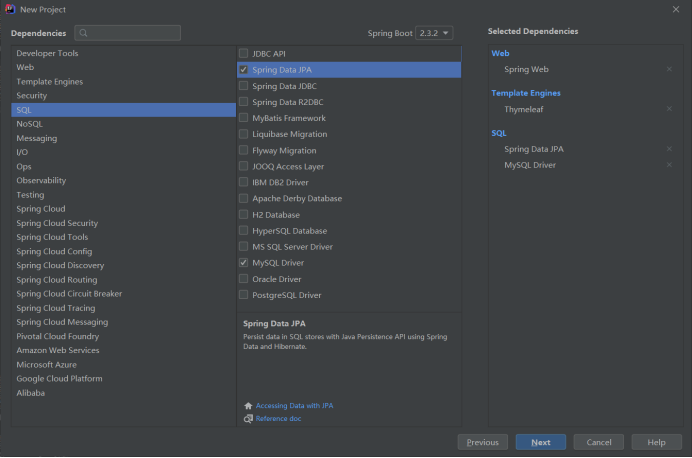Screen dimensions: 692x458
Task: Open Help for this dialog
Action: 656,442
